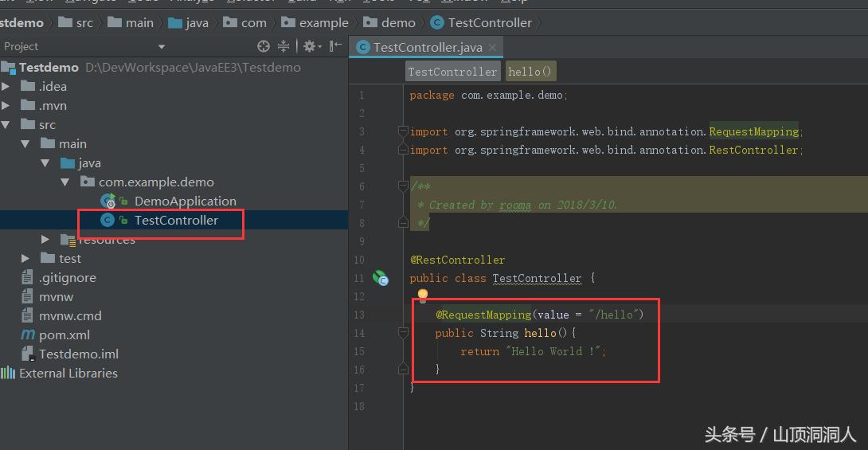Select the mvnw.cmd file
This screenshot has height=450, width=868.
point(70,315)
